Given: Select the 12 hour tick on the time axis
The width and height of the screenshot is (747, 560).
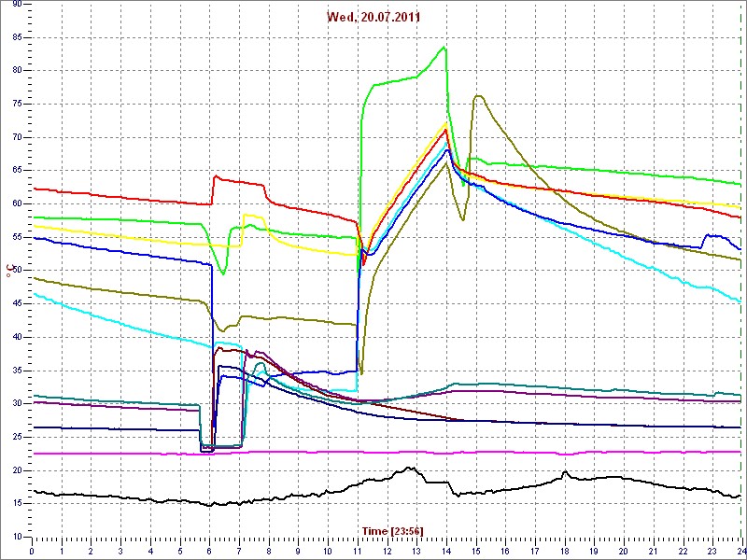Looking at the screenshot, I should (387, 552).
